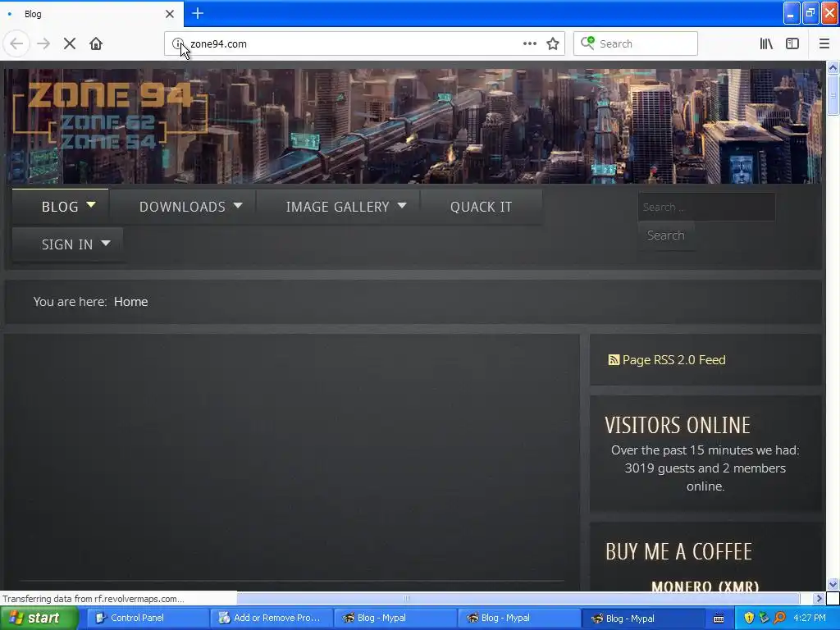Screen dimensions: 840x630
Task: Click the vertical scrollbar up arrow
Action: (833, 67)
